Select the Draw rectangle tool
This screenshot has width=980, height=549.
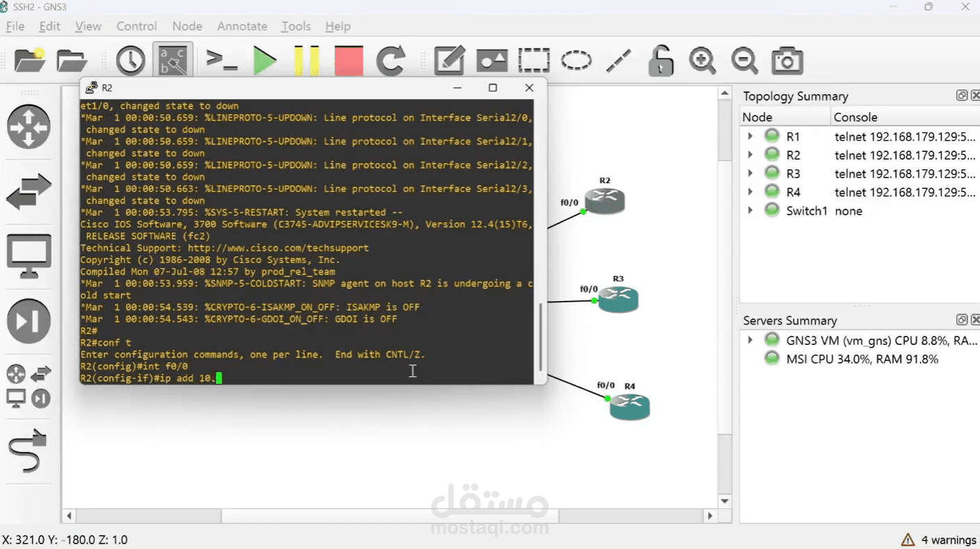[534, 61]
